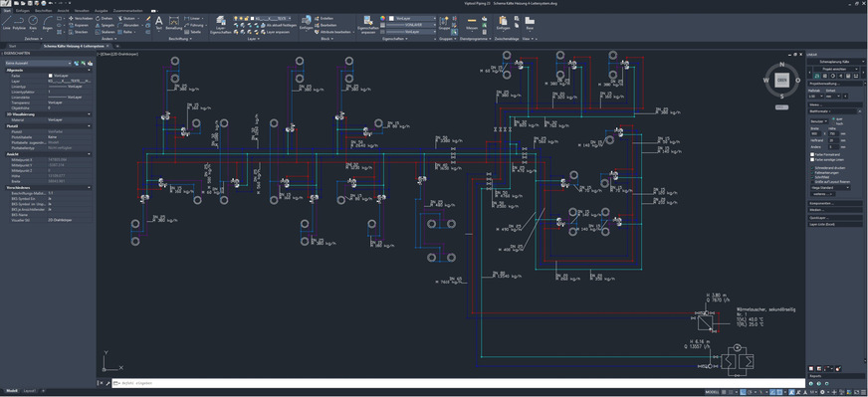Screen dimensions: 868x397
Task: Open the Einfügen ribbon tab
Action: tap(23, 11)
